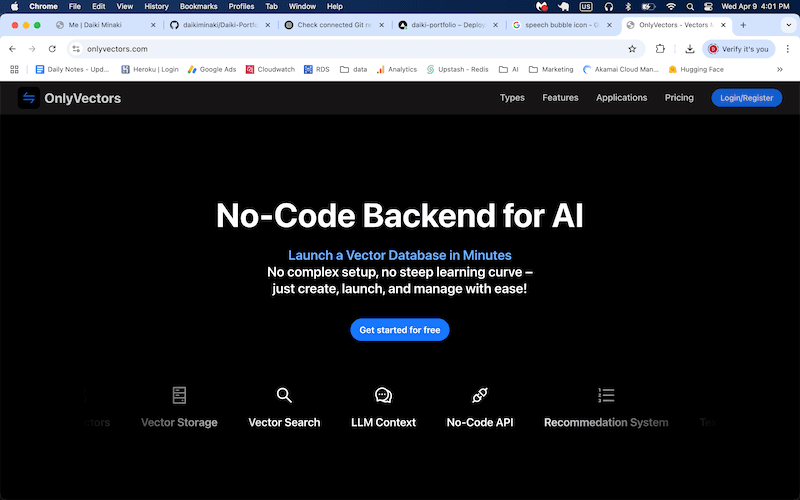This screenshot has height=500, width=800.
Task: Click the Login/Register button
Action: [746, 98]
